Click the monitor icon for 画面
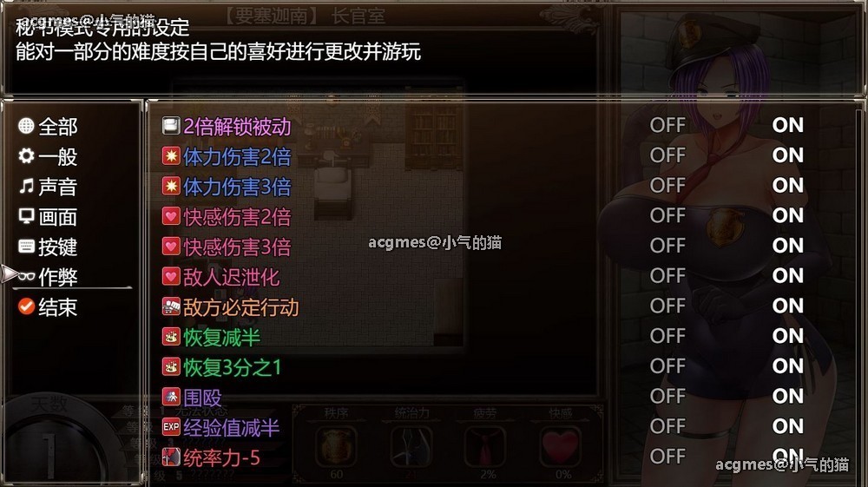The width and height of the screenshot is (868, 487). click(26, 216)
